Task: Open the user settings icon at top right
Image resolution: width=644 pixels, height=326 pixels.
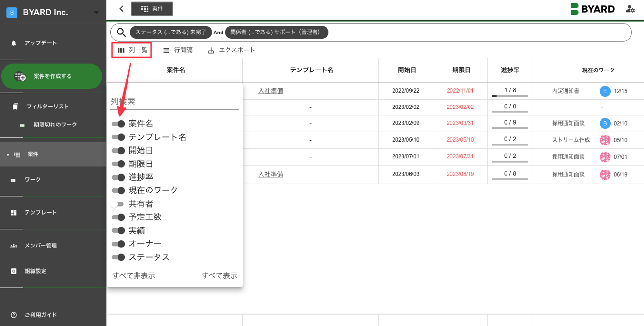Action: (x=630, y=9)
